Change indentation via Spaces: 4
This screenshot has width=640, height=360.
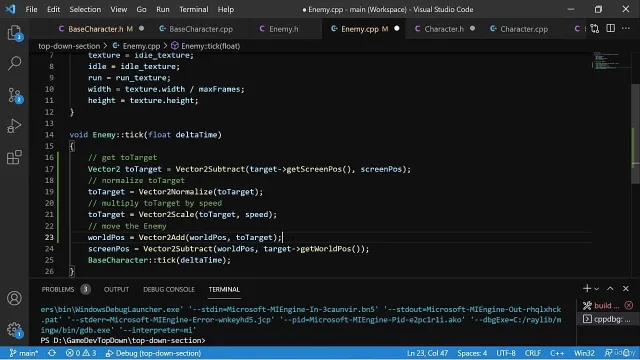[x=472, y=353]
